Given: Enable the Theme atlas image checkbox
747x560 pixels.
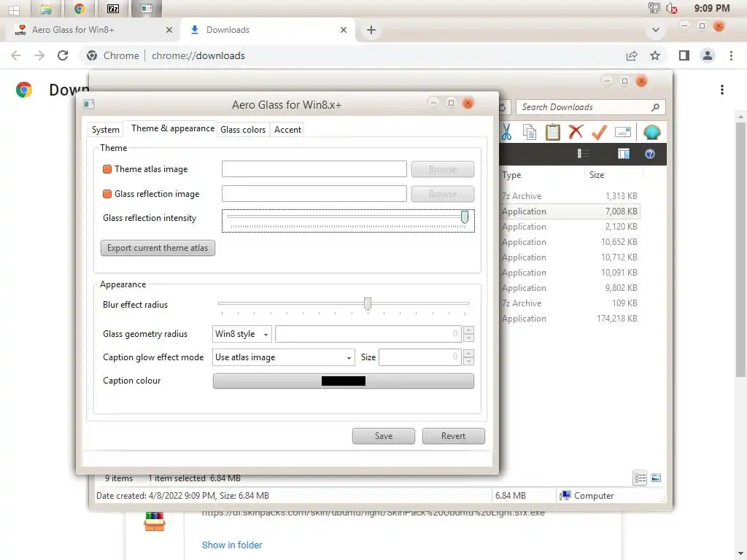Looking at the screenshot, I should pos(107,169).
